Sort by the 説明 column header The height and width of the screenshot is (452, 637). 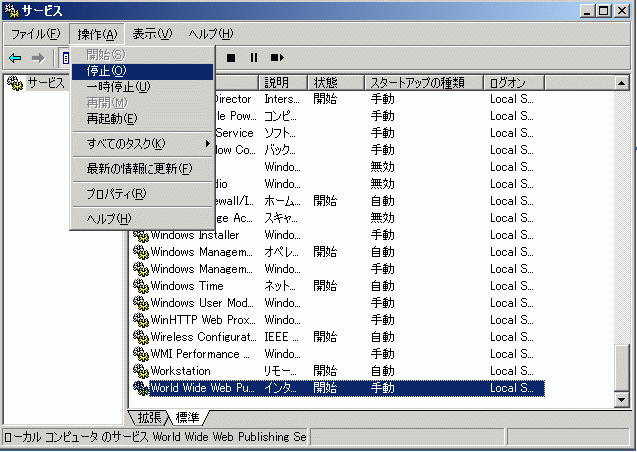(x=283, y=83)
